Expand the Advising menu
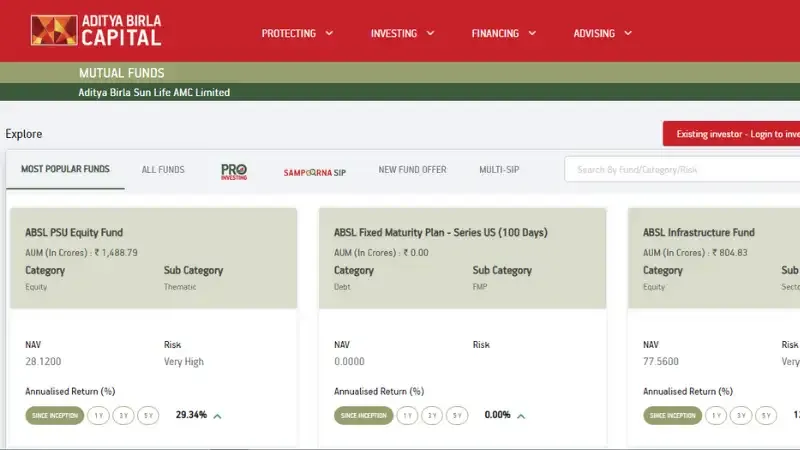This screenshot has width=800, height=450. pyautogui.click(x=603, y=33)
